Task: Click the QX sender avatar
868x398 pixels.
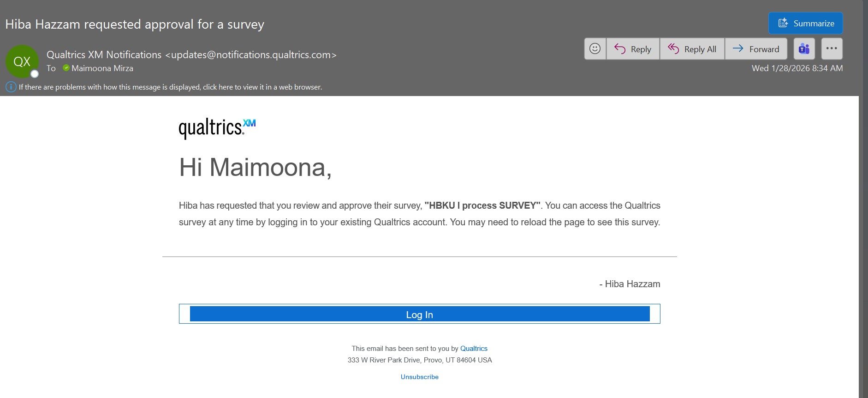Action: (x=21, y=61)
